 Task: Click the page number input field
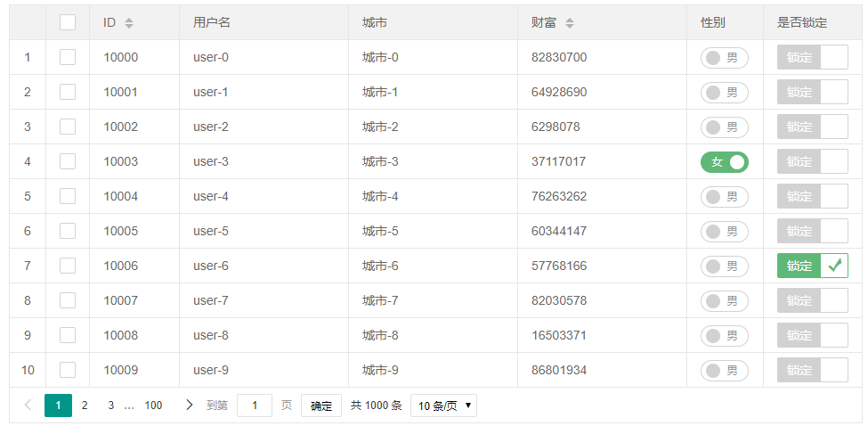(x=255, y=406)
